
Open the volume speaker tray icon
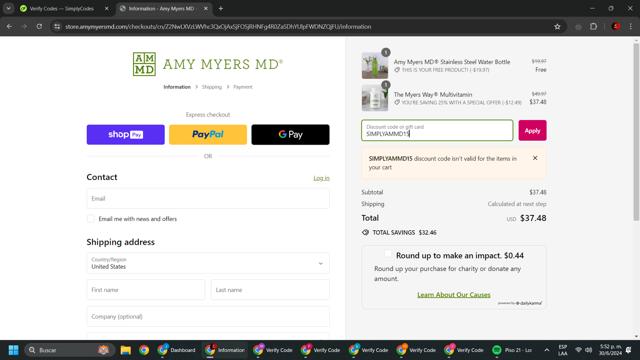coord(589,350)
